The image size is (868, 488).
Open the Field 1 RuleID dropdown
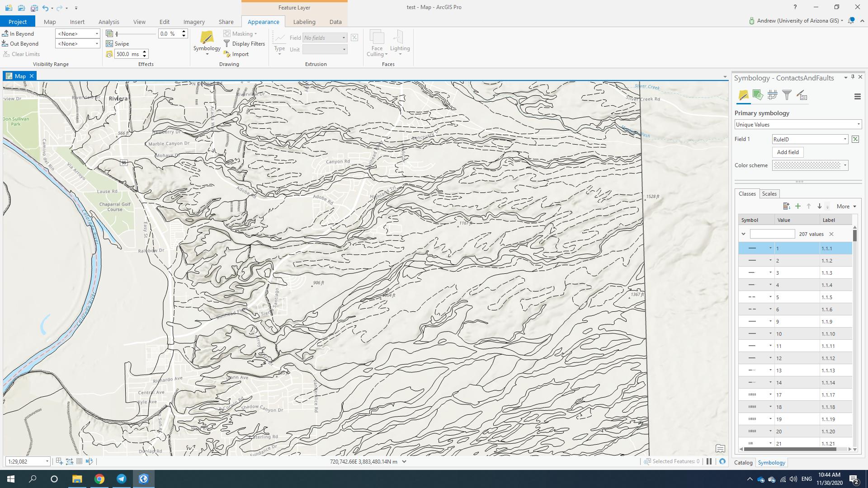(x=810, y=139)
